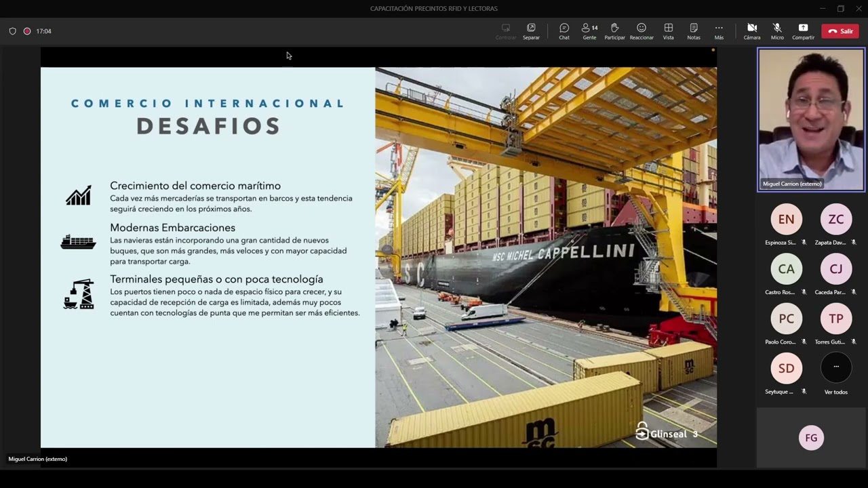Viewport: 868px width, 488px height.
Task: Click muted mic icon beside Caceda Par...
Action: (x=854, y=292)
